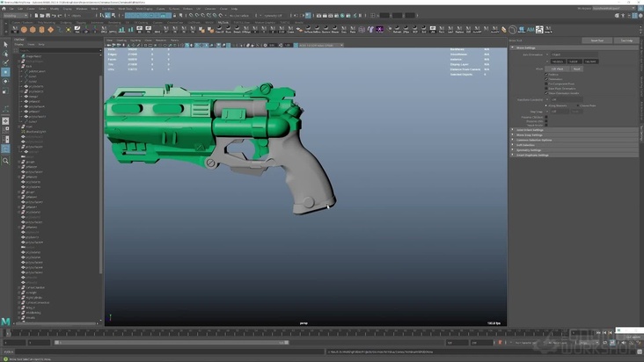Enable Preserve Children checkbox
This screenshot has height=362, width=644.
[x=546, y=117]
